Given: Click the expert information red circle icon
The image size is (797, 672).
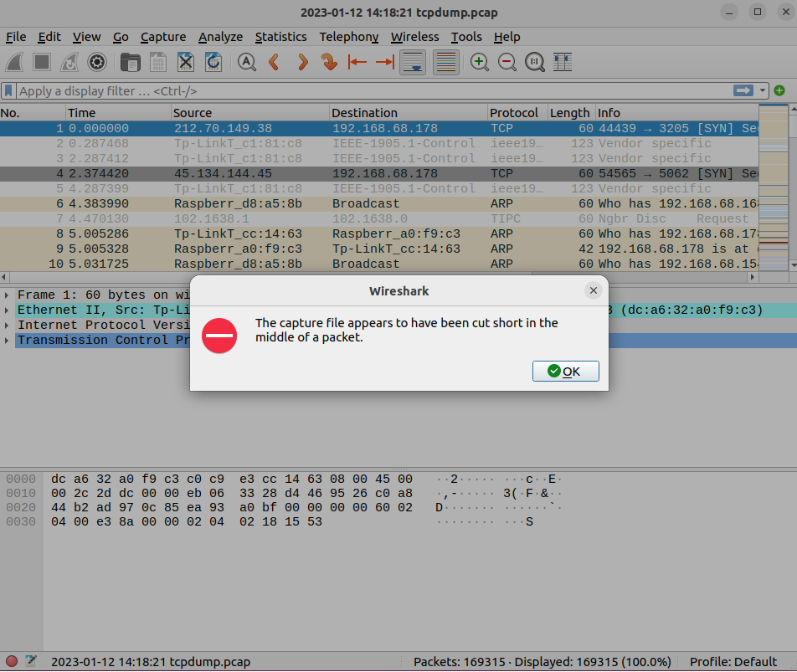Looking at the screenshot, I should click(12, 661).
